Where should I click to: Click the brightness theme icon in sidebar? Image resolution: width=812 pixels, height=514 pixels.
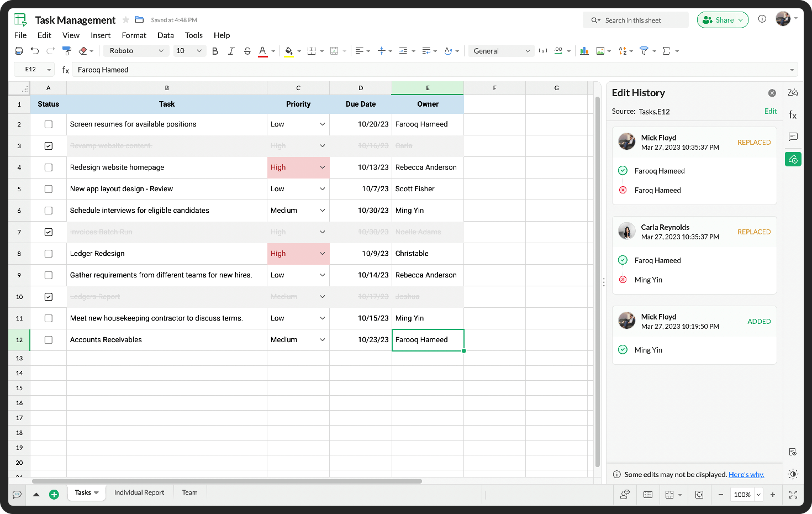pyautogui.click(x=793, y=474)
